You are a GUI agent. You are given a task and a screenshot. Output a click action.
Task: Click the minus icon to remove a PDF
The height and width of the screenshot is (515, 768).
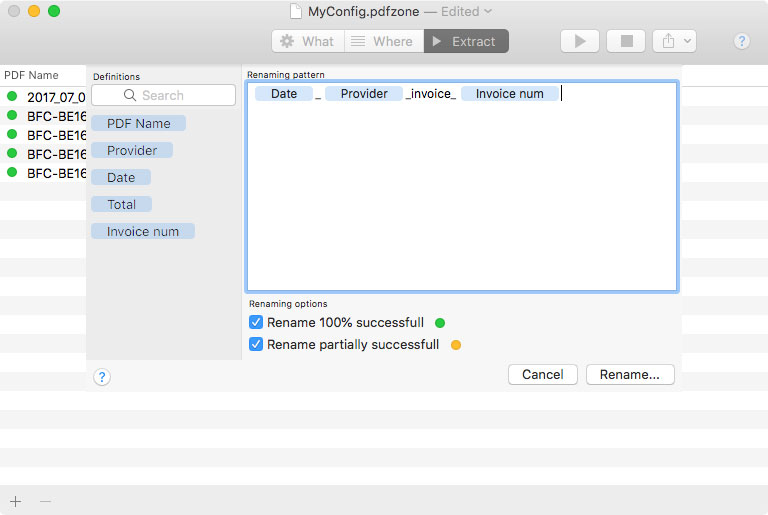coord(45,501)
